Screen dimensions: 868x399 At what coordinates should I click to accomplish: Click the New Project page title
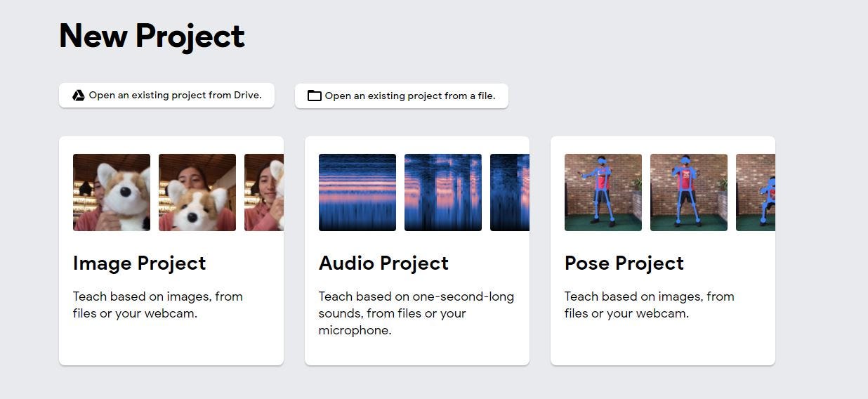[x=152, y=36]
